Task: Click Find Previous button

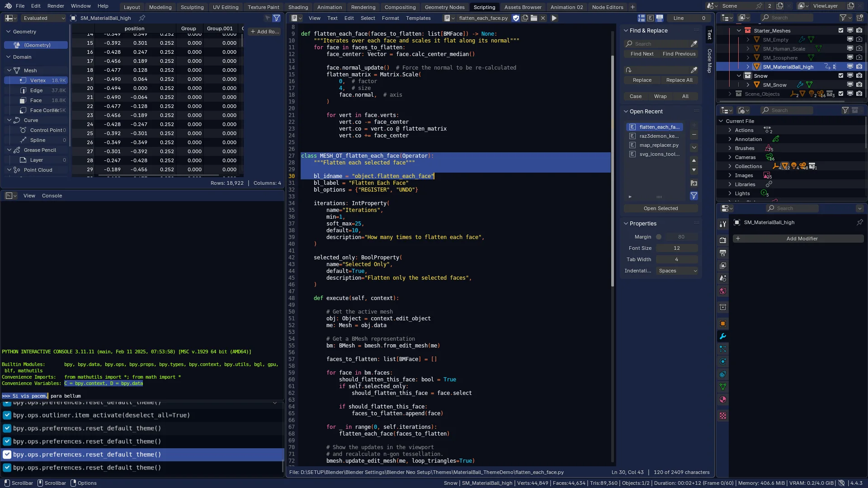Action: click(679, 54)
